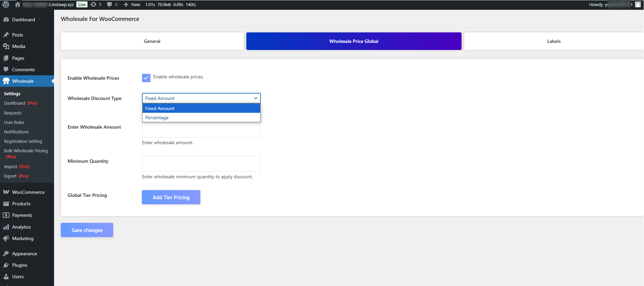Viewport: 644px width, 286px height.
Task: Uncheck Enable wholesale prices checkbox
Action: coord(146,78)
